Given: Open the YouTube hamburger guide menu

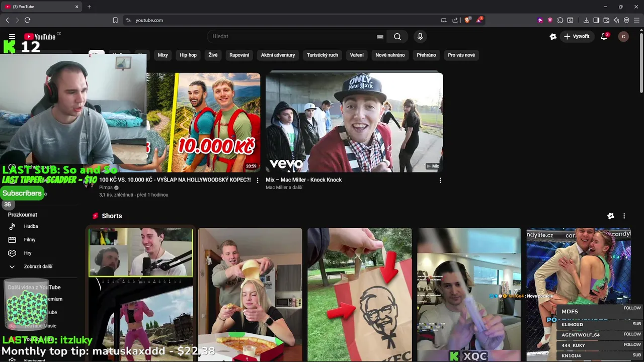Looking at the screenshot, I should click(x=12, y=36).
